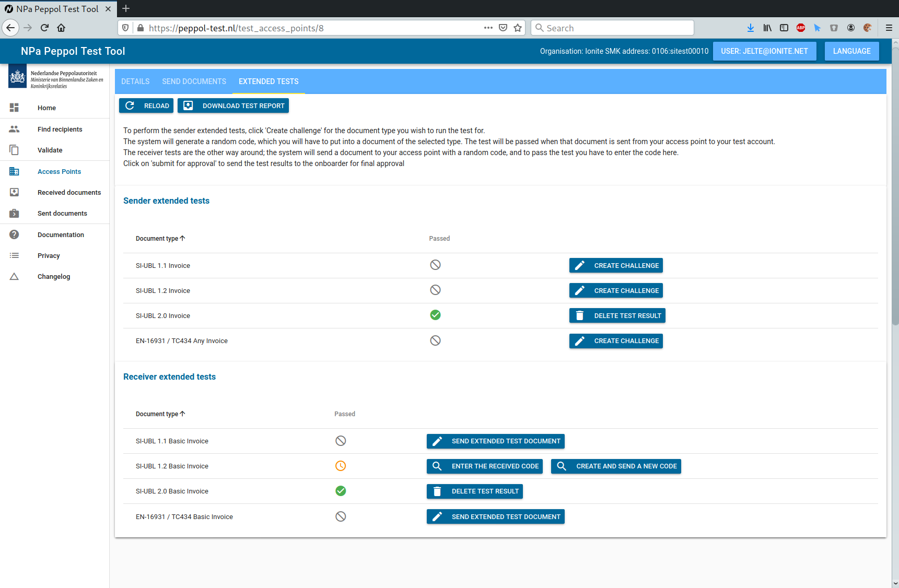Click the 'EN-16931 / TC434 Any Invoice' label

point(182,340)
